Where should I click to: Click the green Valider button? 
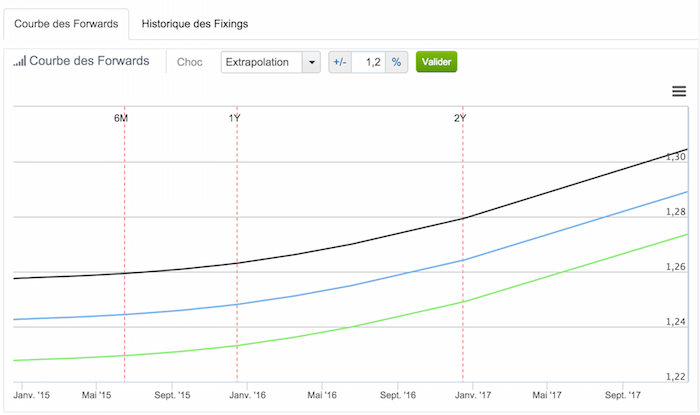[437, 62]
